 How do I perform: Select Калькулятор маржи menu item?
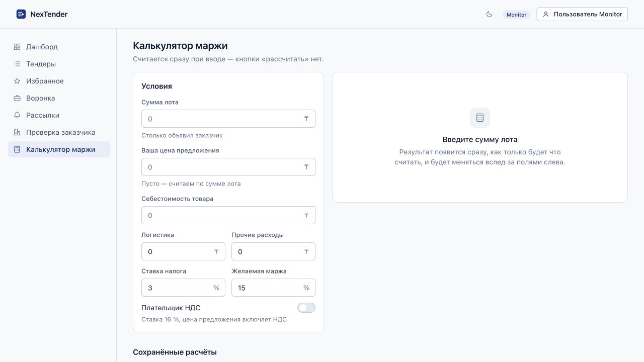click(x=59, y=149)
